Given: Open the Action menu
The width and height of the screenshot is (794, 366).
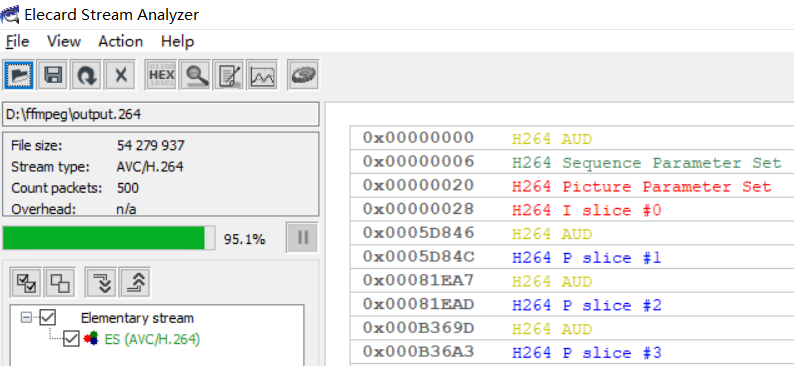Looking at the screenshot, I should point(121,41).
